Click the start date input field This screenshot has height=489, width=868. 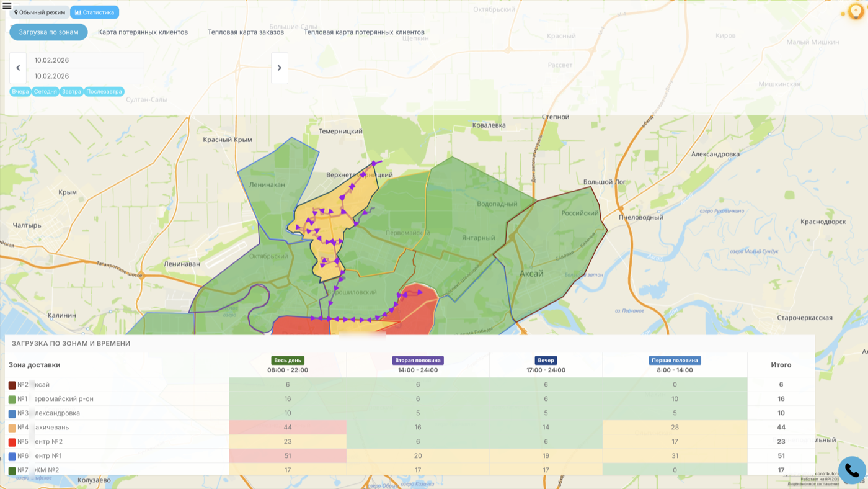(x=87, y=60)
